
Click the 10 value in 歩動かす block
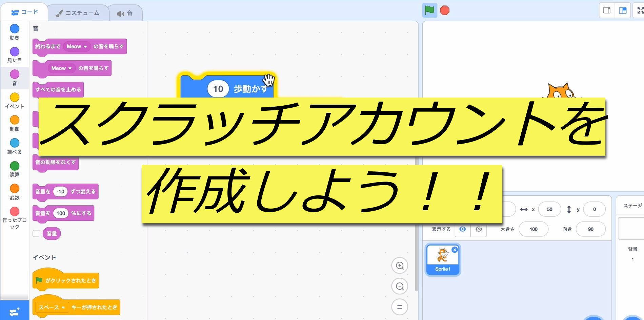[x=218, y=89]
